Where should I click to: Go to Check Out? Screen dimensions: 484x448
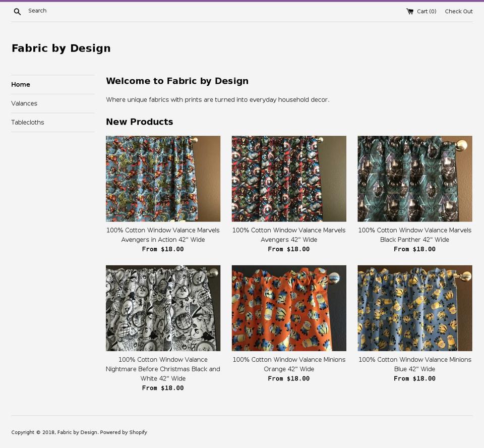[459, 12]
